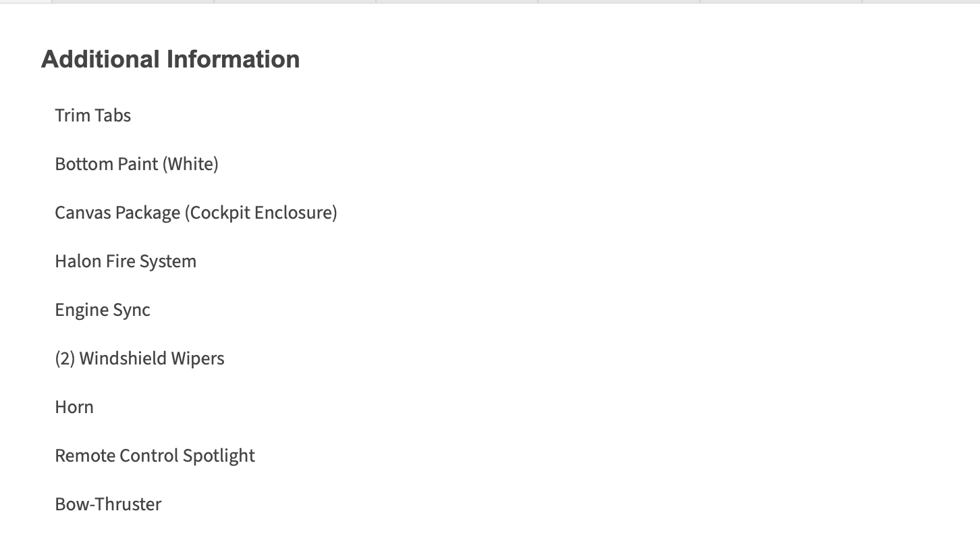Select the Trim Tabs list entry

pyautogui.click(x=93, y=115)
